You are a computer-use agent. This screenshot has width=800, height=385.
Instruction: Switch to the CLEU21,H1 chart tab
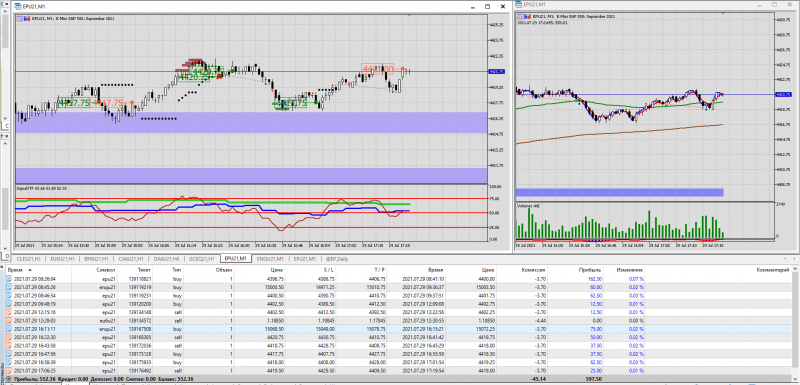pyautogui.click(x=30, y=259)
